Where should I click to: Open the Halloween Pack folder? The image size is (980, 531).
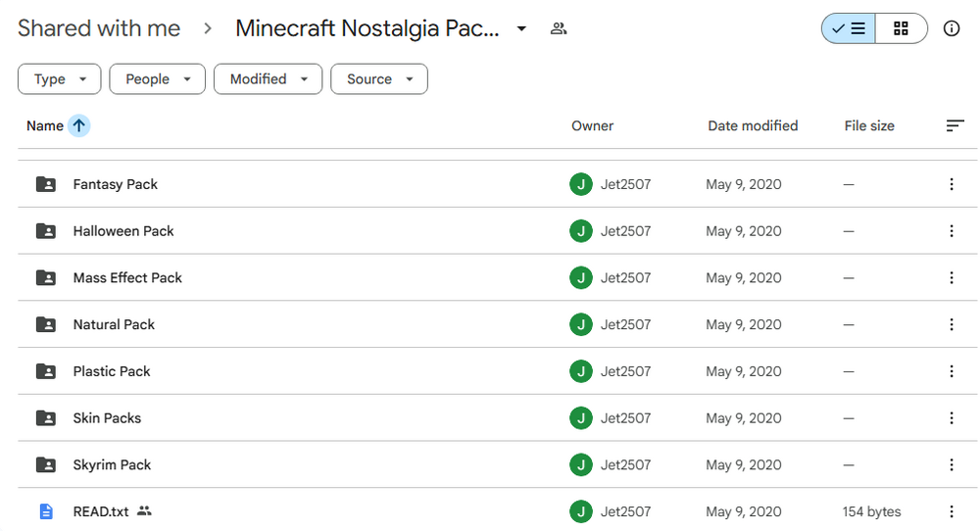[x=123, y=231]
